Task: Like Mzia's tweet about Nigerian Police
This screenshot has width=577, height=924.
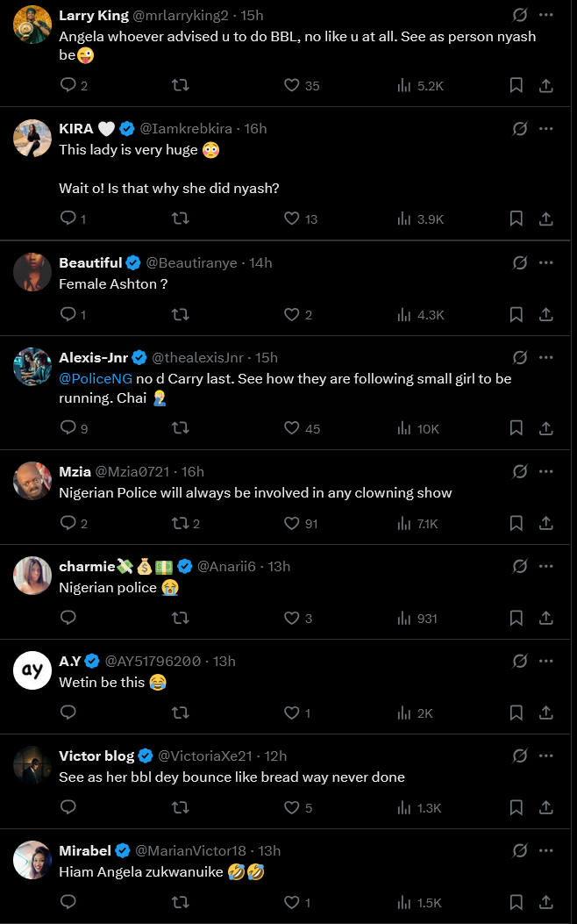Action: coord(292,523)
